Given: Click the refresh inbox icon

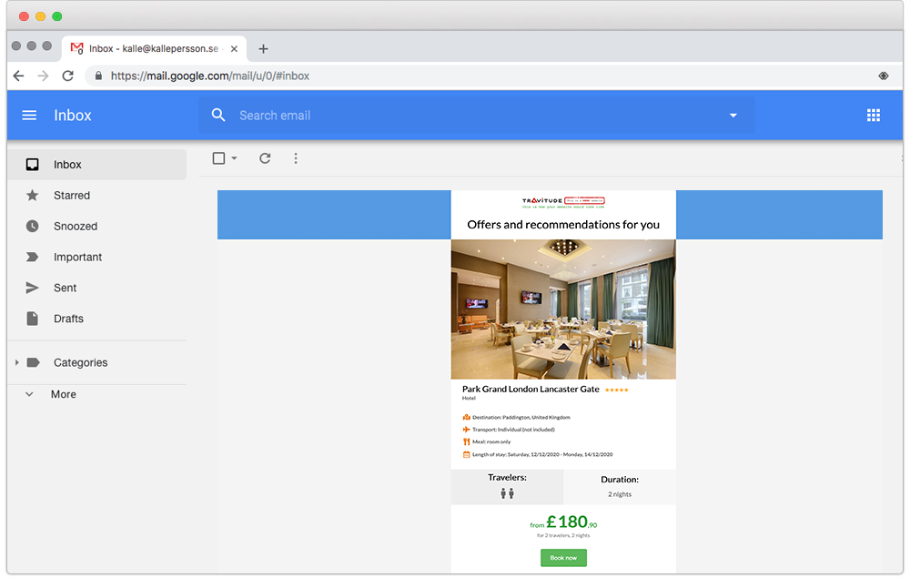Looking at the screenshot, I should point(265,158).
